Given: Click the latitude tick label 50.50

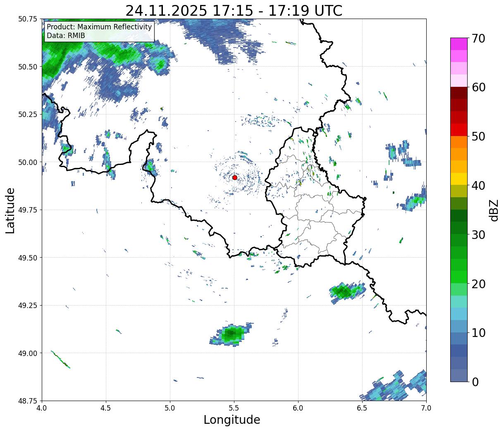Looking at the screenshot, I should 28,67.
